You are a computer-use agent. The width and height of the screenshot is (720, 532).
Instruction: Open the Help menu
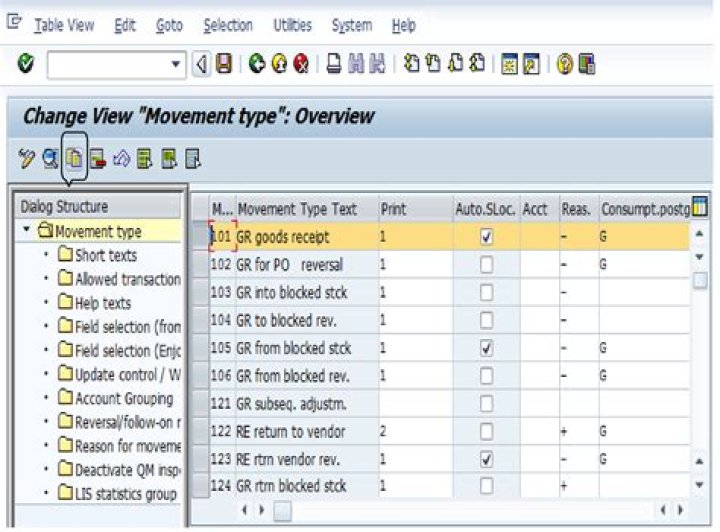(404, 25)
